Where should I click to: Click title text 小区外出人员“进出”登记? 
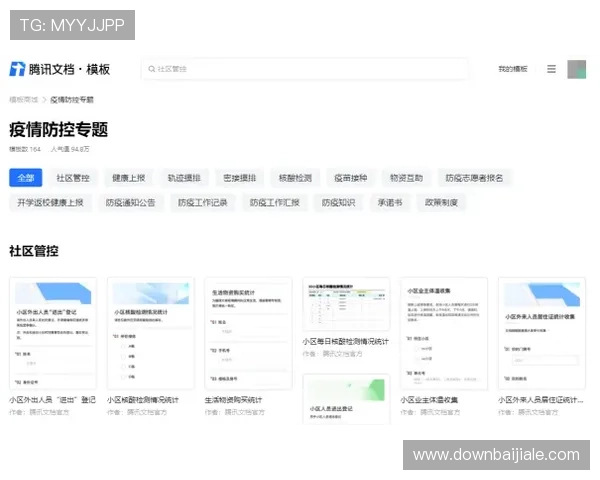coord(52,400)
